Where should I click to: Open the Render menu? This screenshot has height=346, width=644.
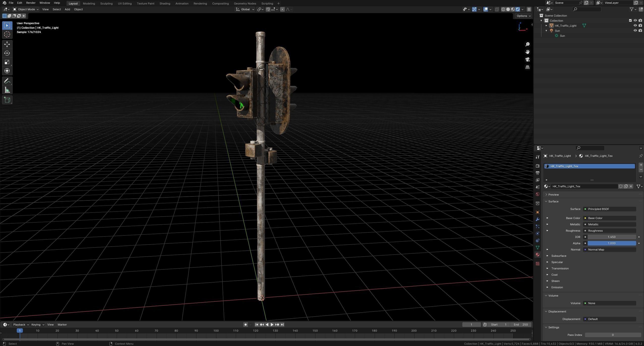pyautogui.click(x=31, y=3)
